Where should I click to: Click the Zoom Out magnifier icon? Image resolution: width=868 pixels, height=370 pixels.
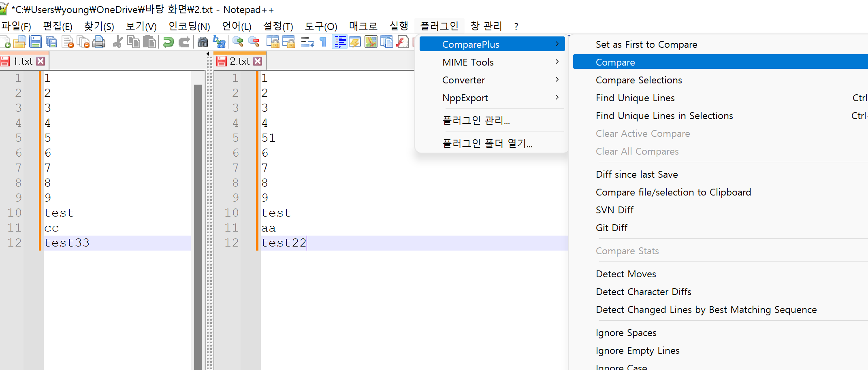coord(254,42)
